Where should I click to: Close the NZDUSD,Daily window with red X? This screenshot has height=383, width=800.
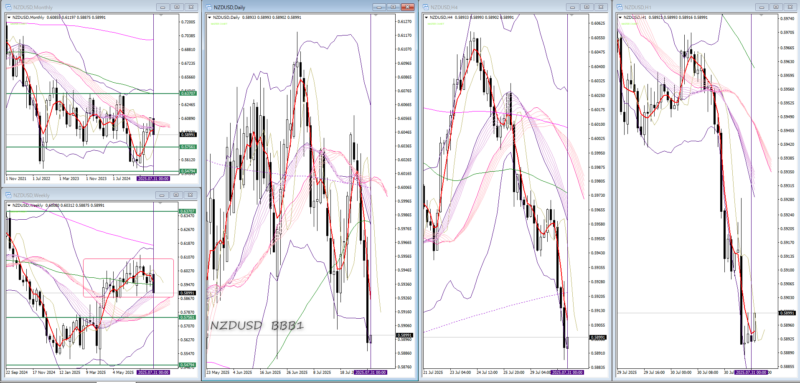click(408, 7)
